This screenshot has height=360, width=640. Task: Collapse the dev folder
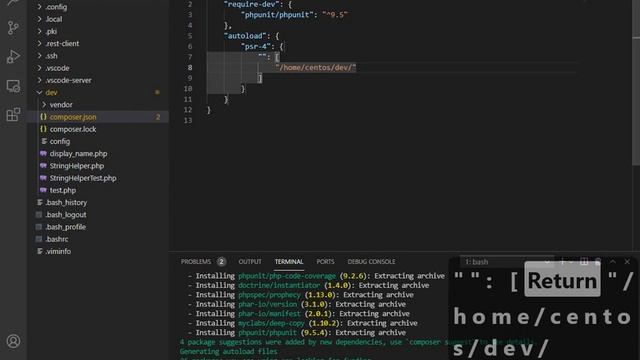point(39,93)
